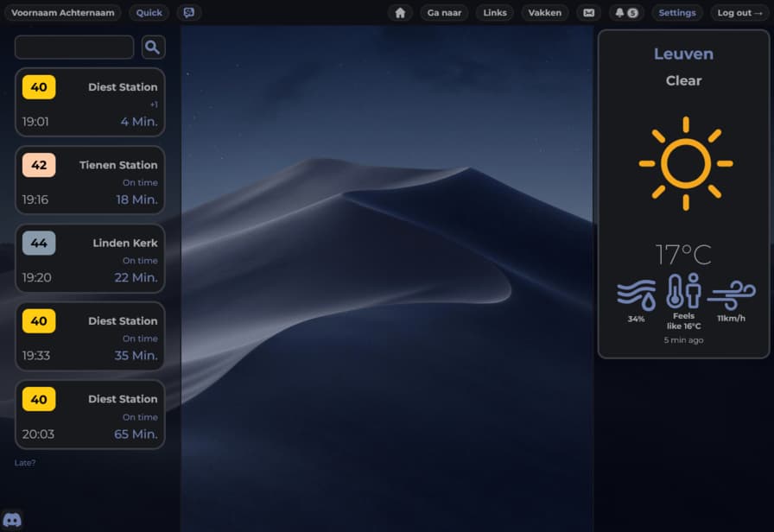
Task: Click the Late? link
Action: point(25,463)
